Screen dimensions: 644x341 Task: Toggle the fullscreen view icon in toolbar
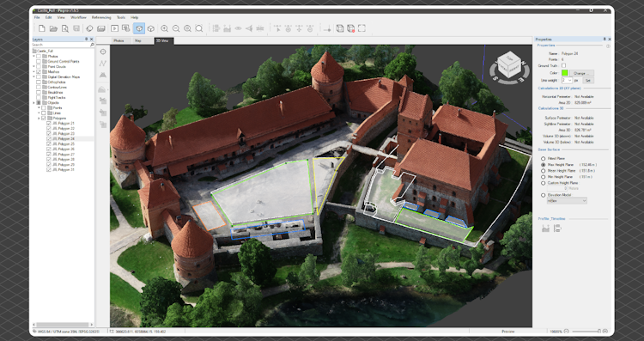(361, 28)
